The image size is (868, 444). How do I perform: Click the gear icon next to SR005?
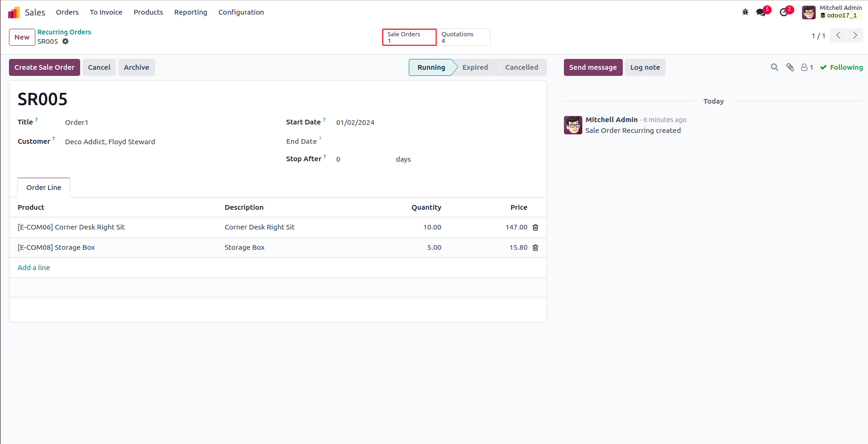(x=66, y=41)
